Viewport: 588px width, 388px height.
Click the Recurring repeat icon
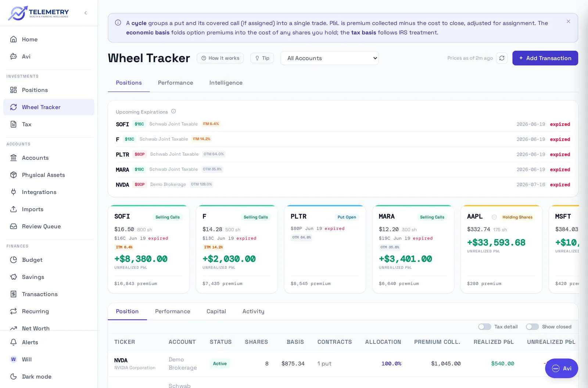pos(14,311)
